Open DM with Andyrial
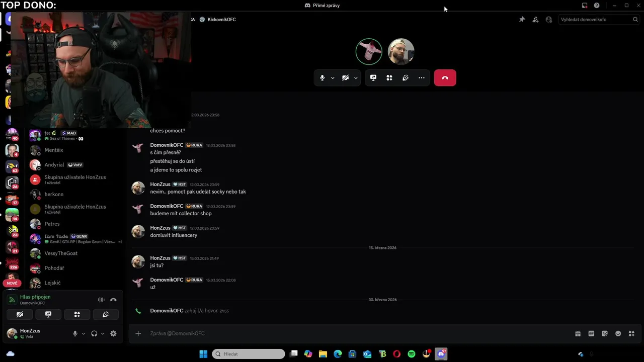The height and width of the screenshot is (362, 644). 75,165
